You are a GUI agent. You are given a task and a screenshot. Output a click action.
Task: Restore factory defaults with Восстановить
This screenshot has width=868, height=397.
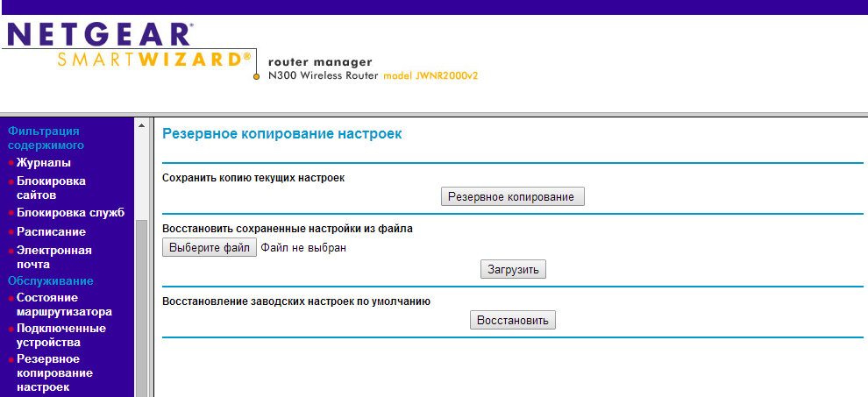click(x=513, y=320)
